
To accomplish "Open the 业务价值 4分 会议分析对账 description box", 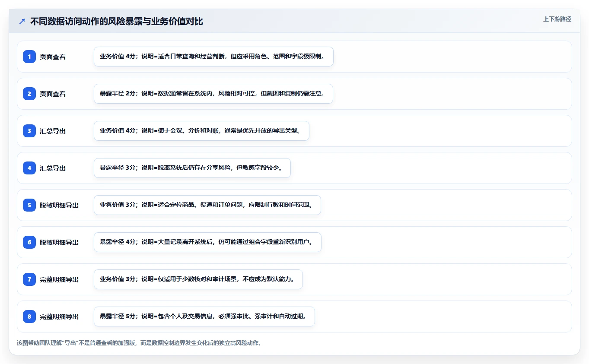I will click(x=201, y=131).
